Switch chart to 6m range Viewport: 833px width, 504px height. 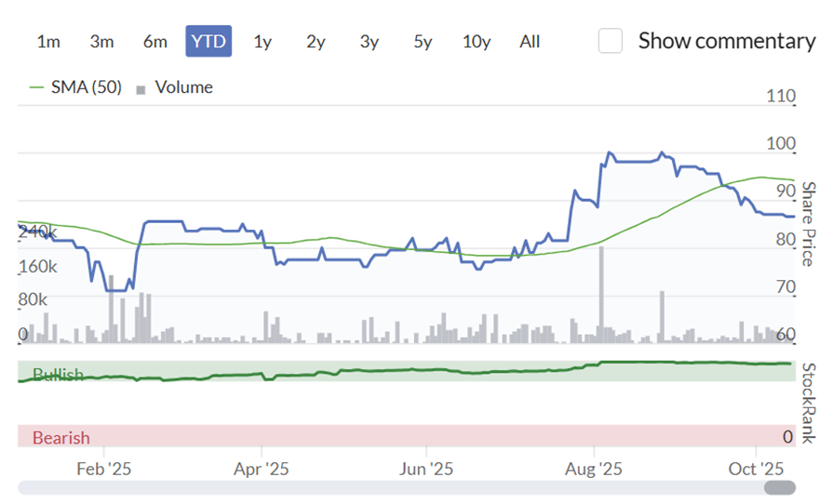coord(155,42)
